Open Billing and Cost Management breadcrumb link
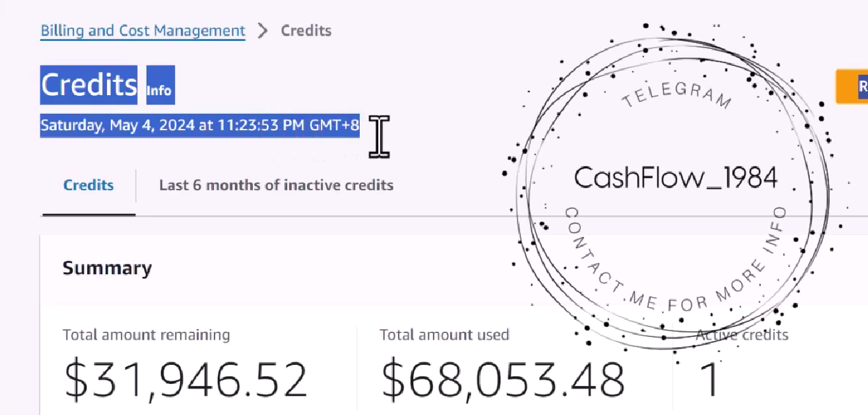 pyautogui.click(x=143, y=30)
